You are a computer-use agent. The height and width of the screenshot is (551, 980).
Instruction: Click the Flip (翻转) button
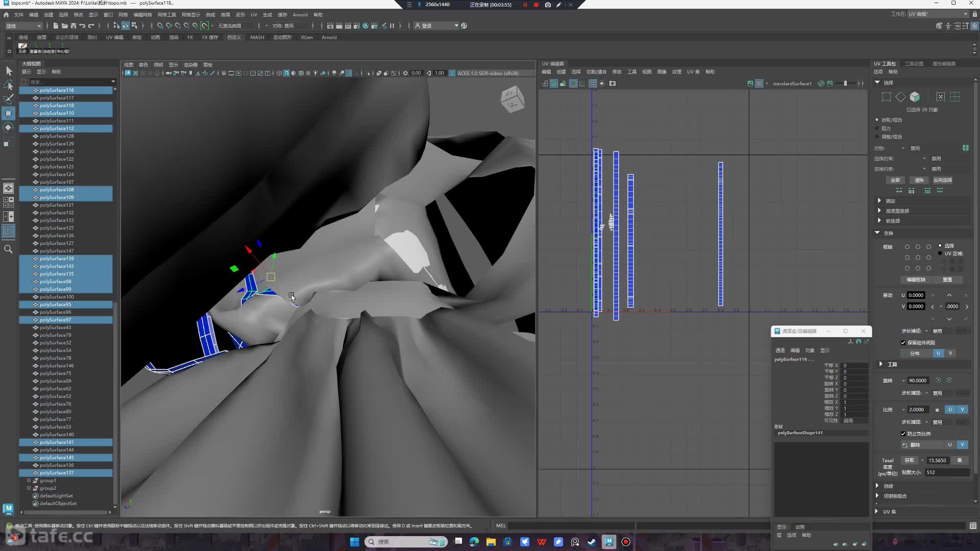point(922,445)
